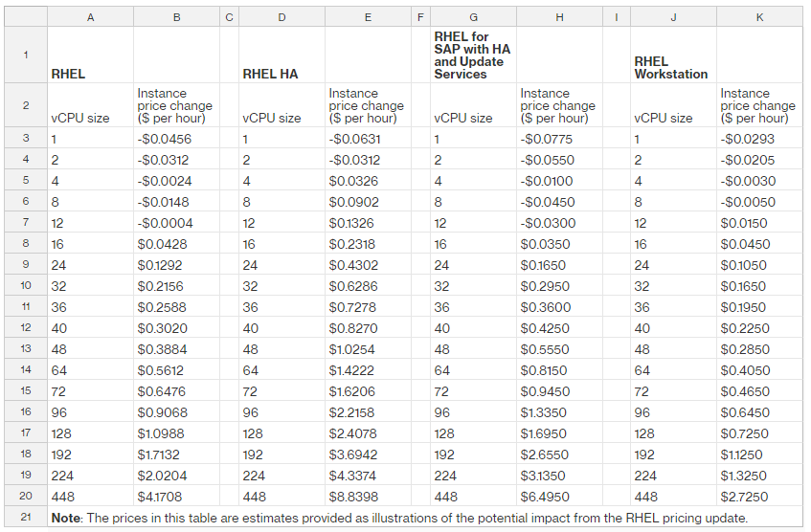Click the cell with $1.0254
The image size is (811, 532).
coord(368,349)
